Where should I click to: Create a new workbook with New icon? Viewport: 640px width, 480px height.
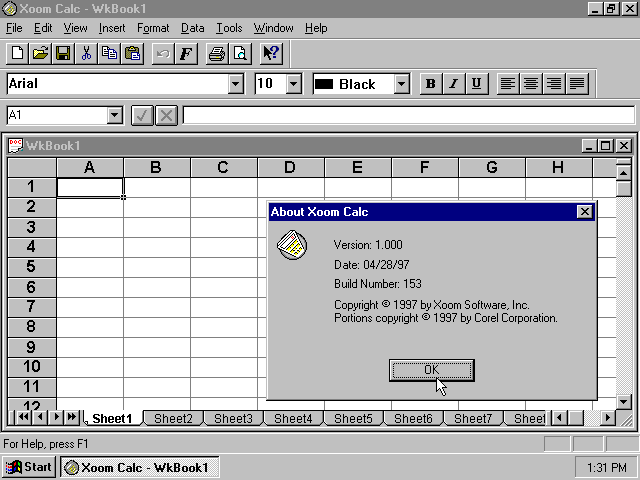(x=17, y=53)
